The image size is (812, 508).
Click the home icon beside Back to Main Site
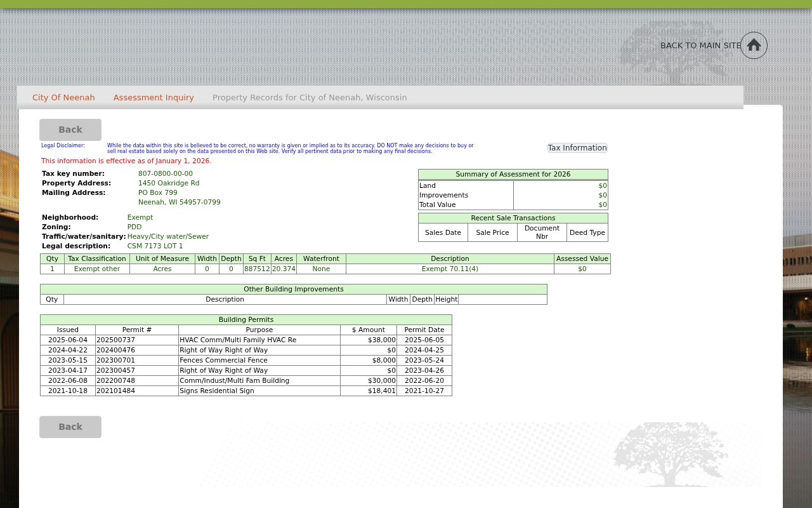coord(754,45)
